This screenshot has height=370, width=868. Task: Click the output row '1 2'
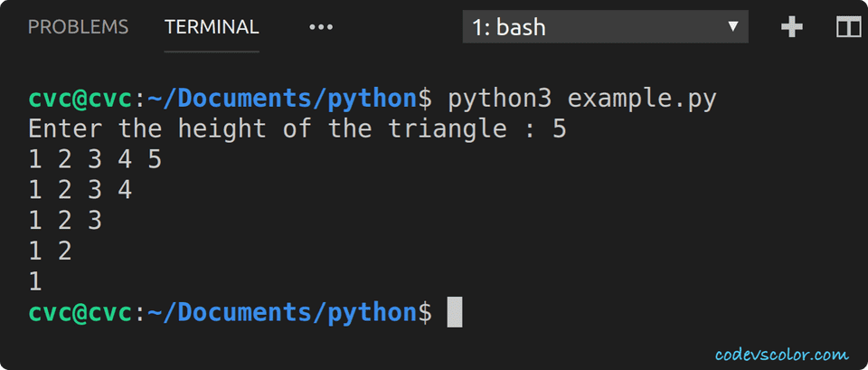(50, 251)
